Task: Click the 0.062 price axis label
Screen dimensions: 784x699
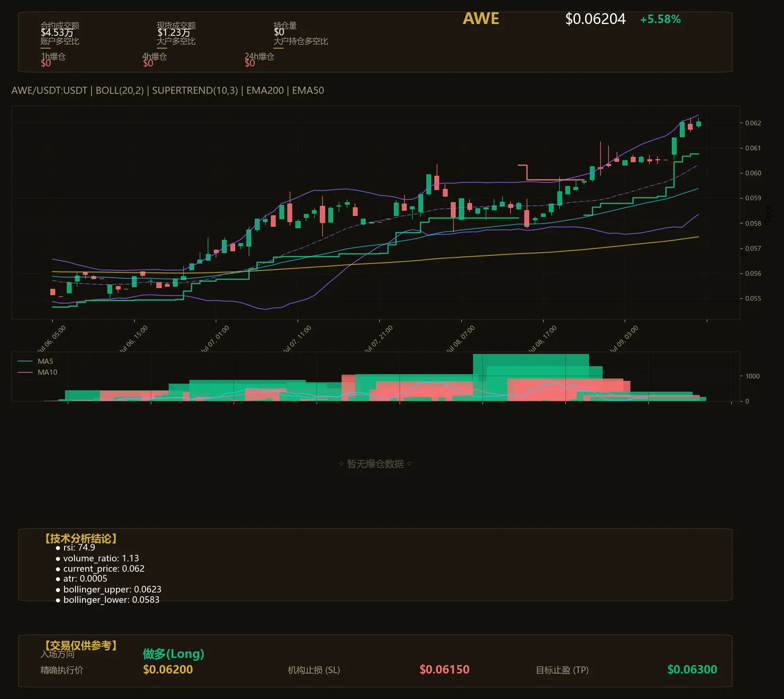Action: pos(753,123)
